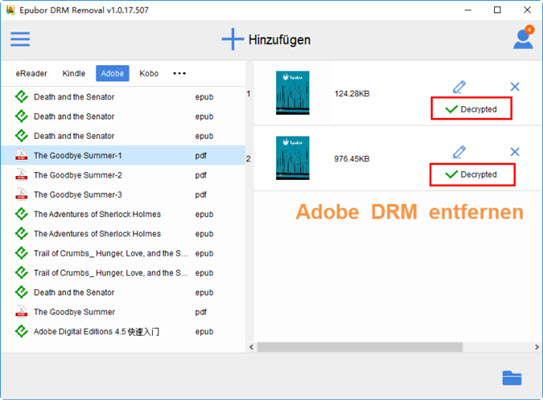Image resolution: width=543 pixels, height=400 pixels.
Task: Click the Epubor app icon in title bar
Action: (11, 10)
